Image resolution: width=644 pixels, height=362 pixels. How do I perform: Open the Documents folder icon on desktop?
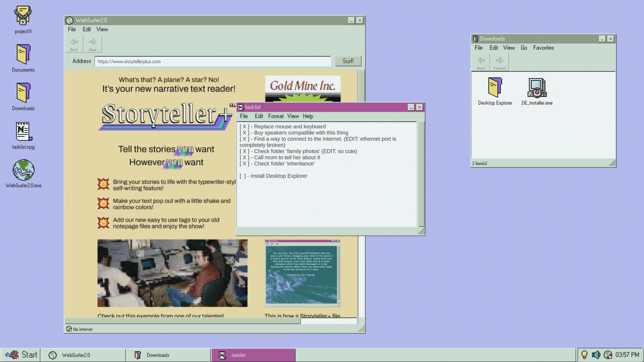23,54
